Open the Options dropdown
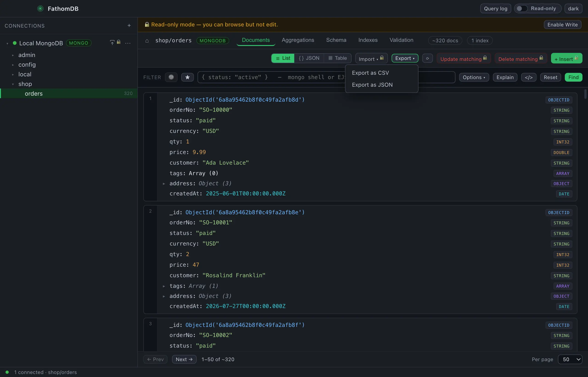The image size is (588, 377). point(474,77)
